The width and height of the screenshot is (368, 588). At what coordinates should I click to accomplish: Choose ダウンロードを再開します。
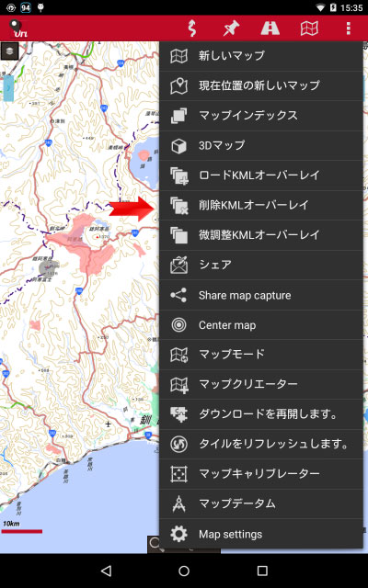pyautogui.click(x=261, y=414)
